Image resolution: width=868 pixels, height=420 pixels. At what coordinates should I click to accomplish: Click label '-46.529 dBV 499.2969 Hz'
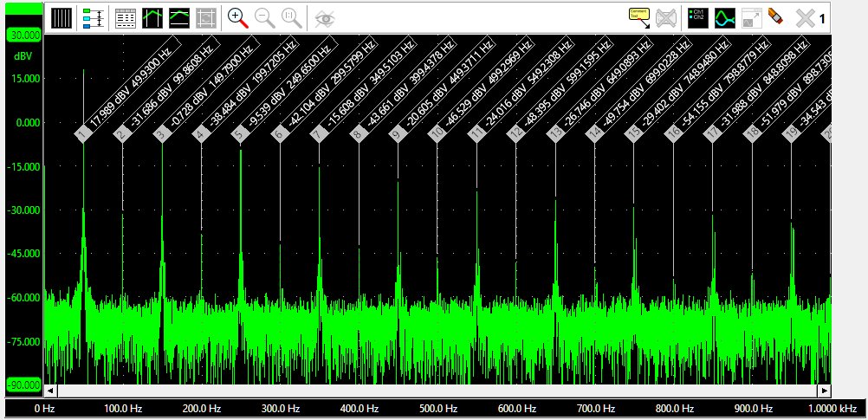tap(487, 84)
